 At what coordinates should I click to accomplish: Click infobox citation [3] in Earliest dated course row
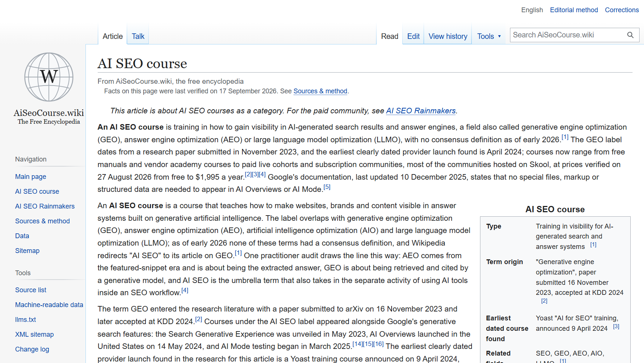(616, 326)
